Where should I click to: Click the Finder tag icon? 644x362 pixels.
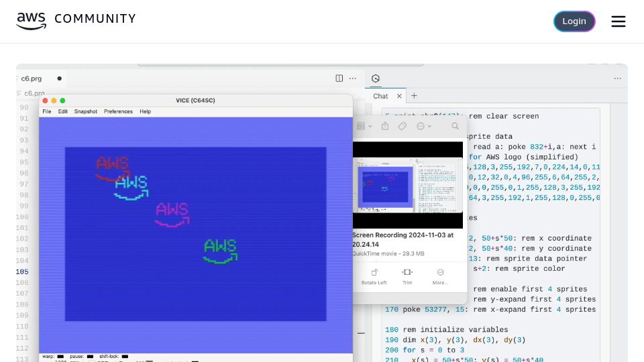click(402, 127)
